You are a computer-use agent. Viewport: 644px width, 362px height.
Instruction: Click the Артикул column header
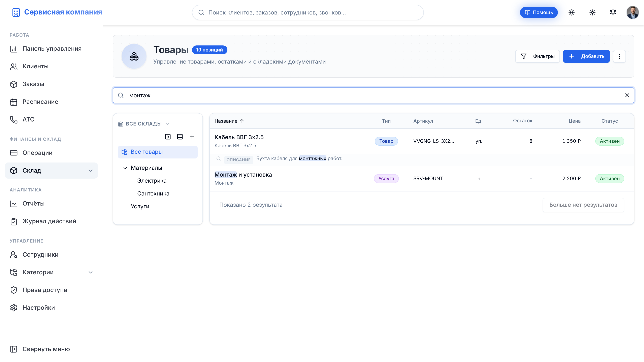423,121
